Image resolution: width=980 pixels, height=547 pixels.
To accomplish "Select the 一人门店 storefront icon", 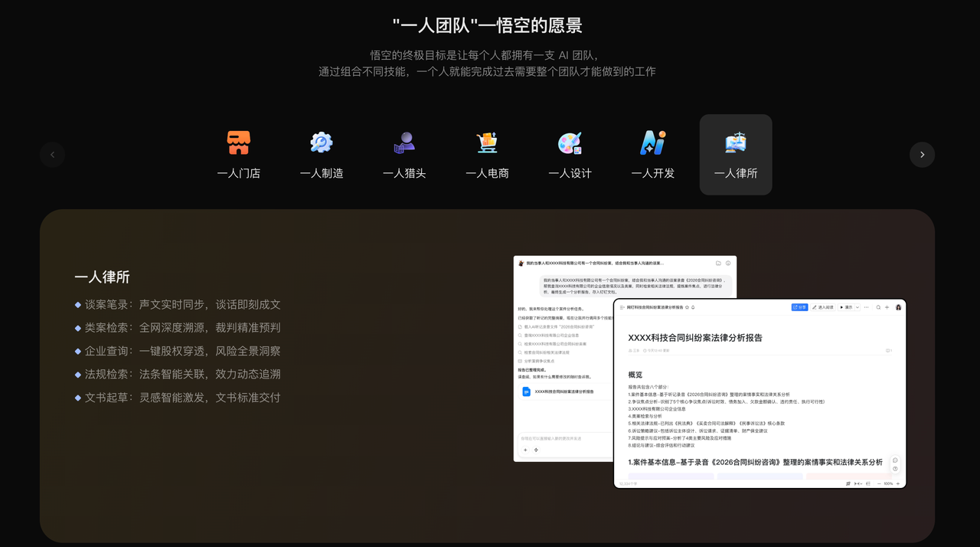I will pyautogui.click(x=239, y=143).
